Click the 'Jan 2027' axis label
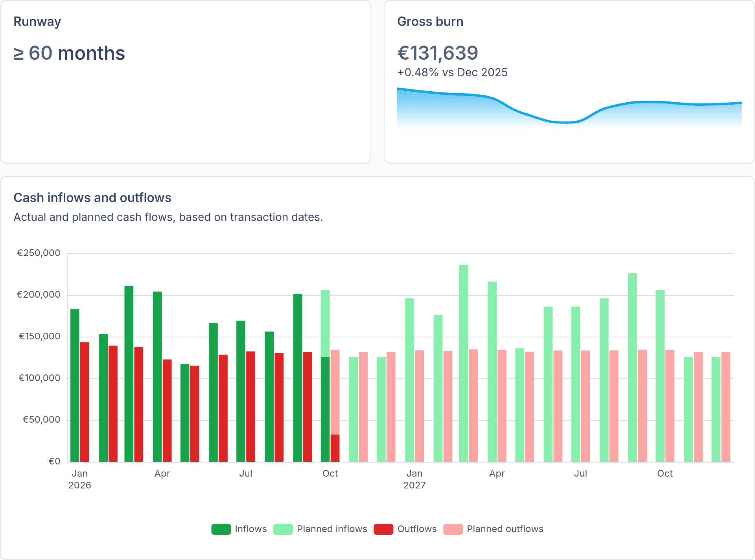 point(414,479)
